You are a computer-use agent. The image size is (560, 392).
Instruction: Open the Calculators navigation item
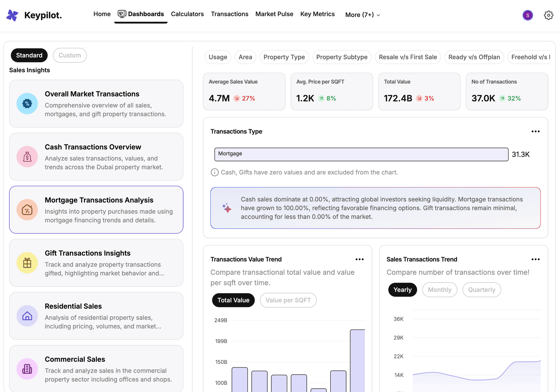click(187, 14)
